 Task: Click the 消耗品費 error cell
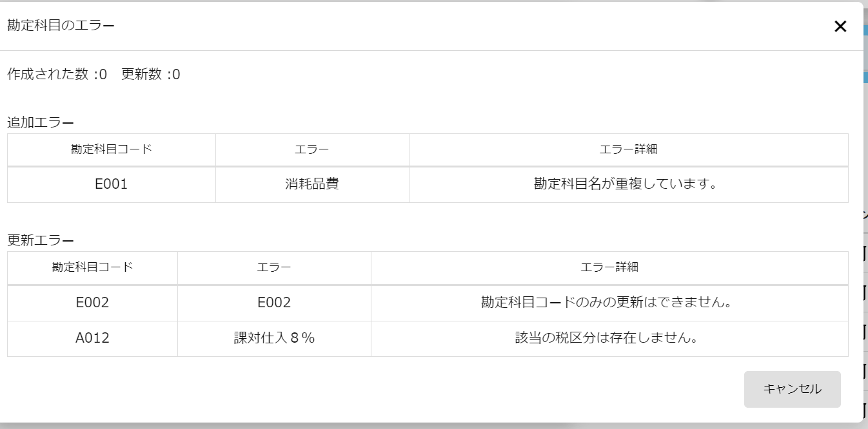pos(312,184)
